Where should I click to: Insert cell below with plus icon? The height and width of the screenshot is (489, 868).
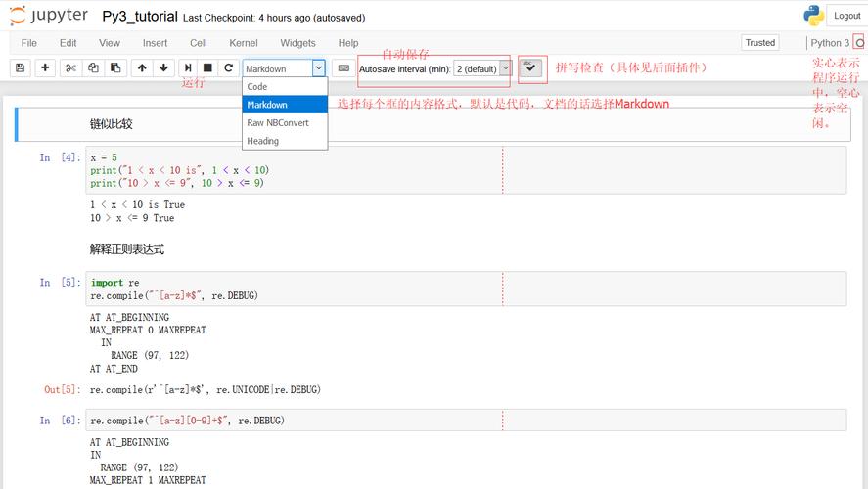coord(45,68)
